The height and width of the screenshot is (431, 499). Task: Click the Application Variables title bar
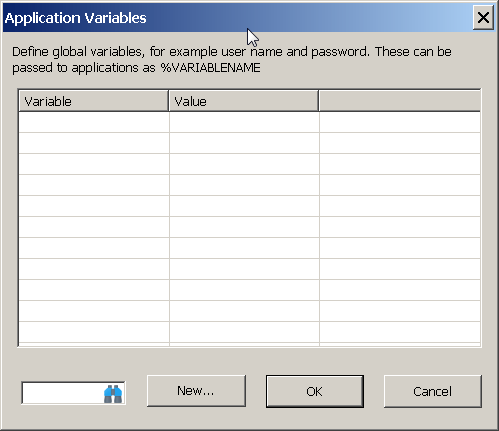pyautogui.click(x=233, y=18)
